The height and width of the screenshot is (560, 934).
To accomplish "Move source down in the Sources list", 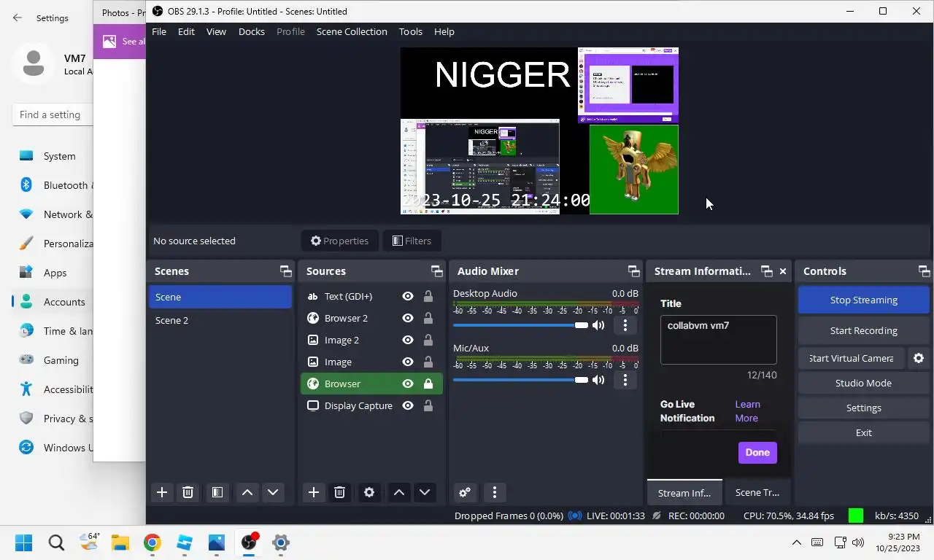I will 425,492.
